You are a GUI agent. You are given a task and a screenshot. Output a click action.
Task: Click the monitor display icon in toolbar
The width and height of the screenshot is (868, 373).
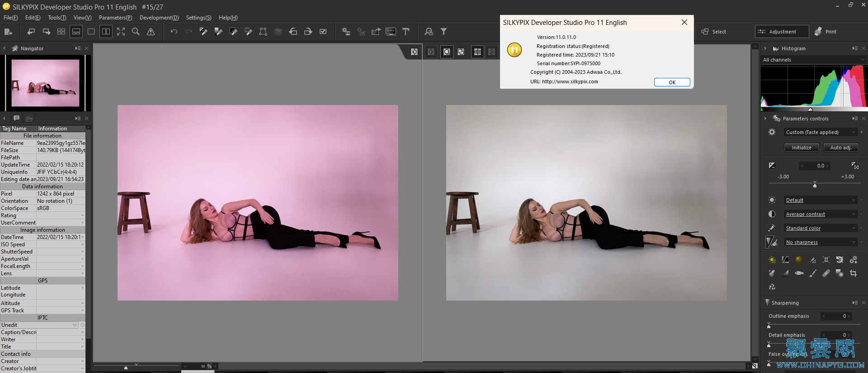click(x=391, y=32)
